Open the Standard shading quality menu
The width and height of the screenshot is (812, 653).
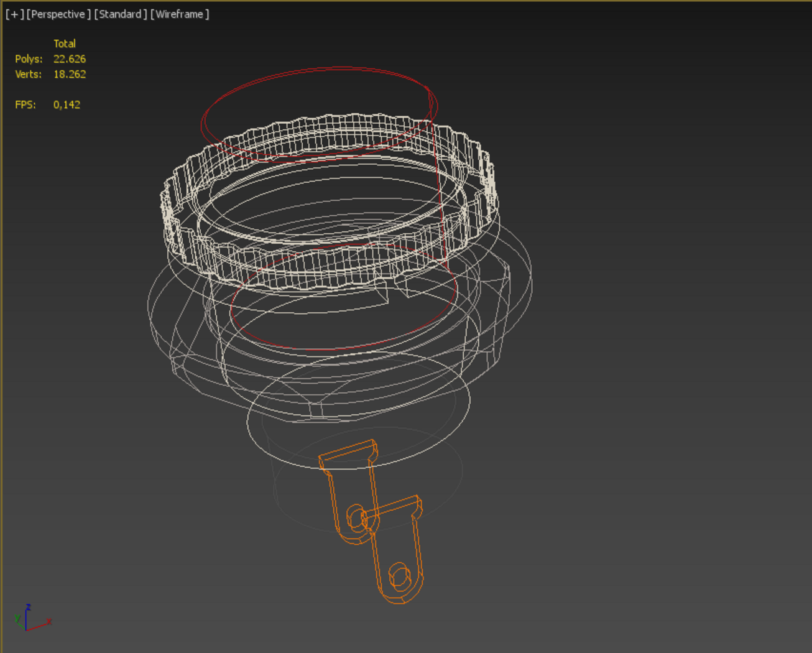[121, 14]
